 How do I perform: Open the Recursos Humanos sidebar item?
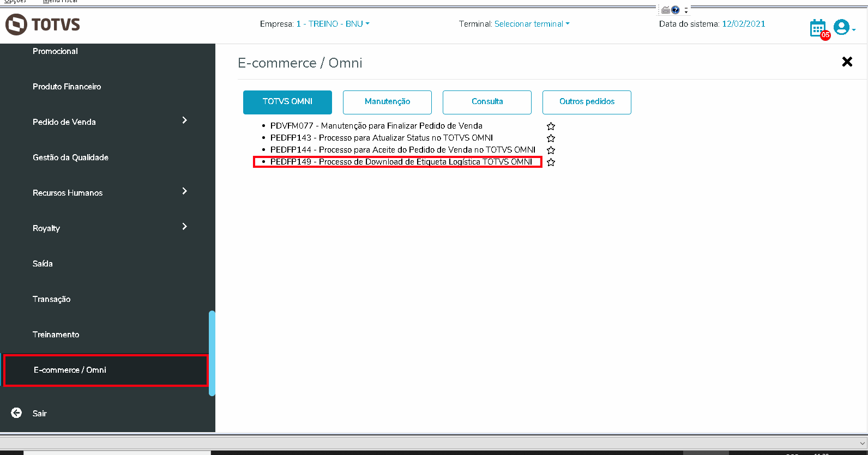[68, 193]
